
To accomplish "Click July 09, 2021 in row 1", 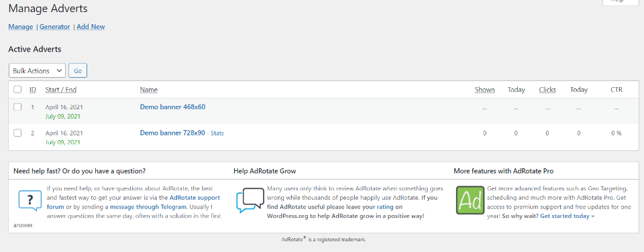I will (x=63, y=116).
